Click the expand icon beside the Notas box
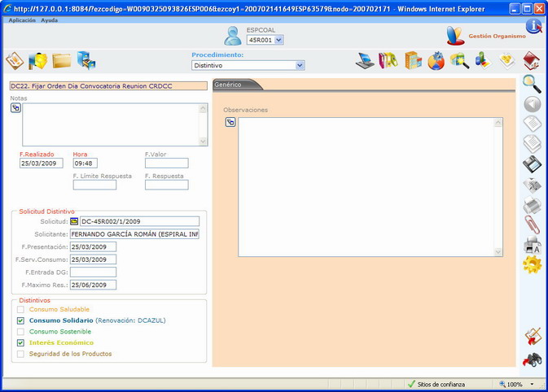 click(15, 108)
